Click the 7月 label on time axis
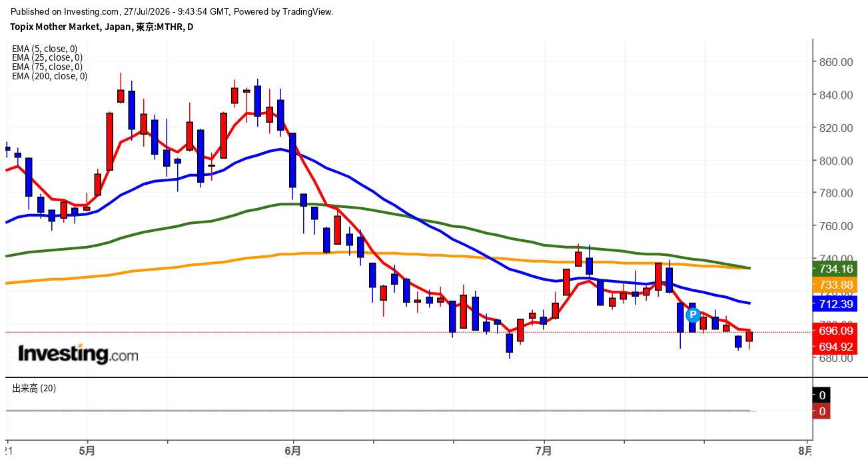Image resolution: width=868 pixels, height=462 pixels. point(544,451)
